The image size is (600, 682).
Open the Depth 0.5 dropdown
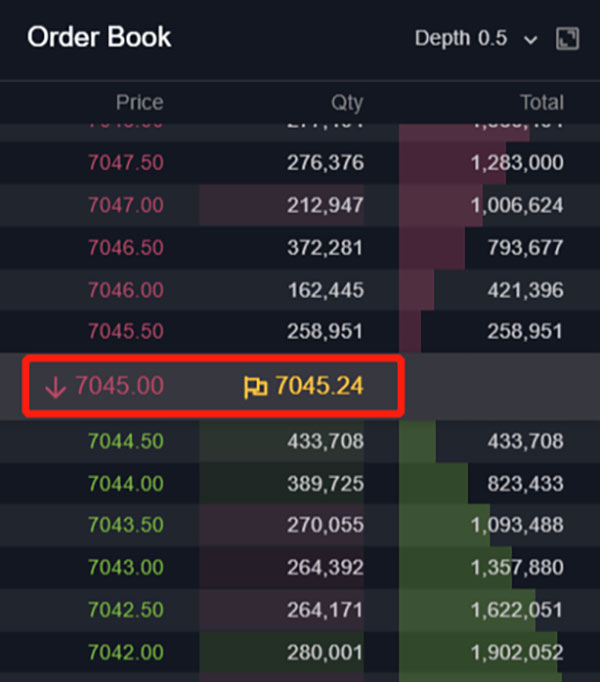[476, 39]
